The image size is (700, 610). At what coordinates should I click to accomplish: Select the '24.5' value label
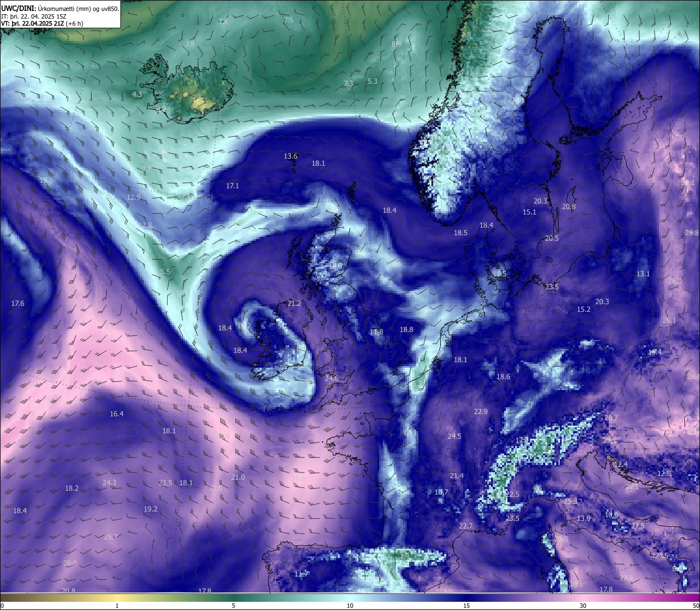click(454, 437)
